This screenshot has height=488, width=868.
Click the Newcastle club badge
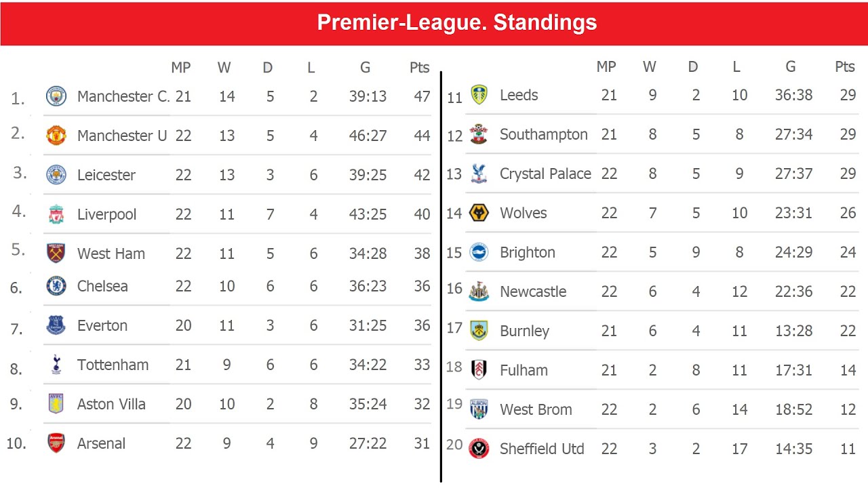click(x=479, y=291)
